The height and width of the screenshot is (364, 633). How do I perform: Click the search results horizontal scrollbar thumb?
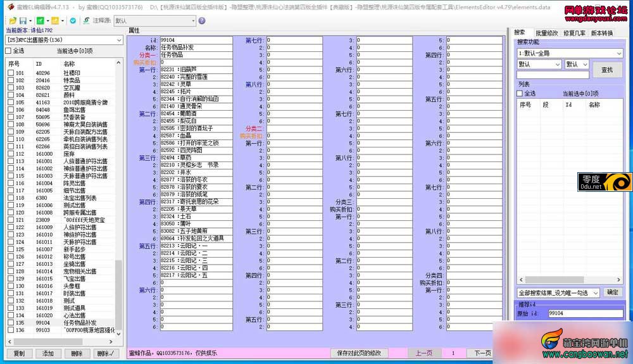(555, 280)
